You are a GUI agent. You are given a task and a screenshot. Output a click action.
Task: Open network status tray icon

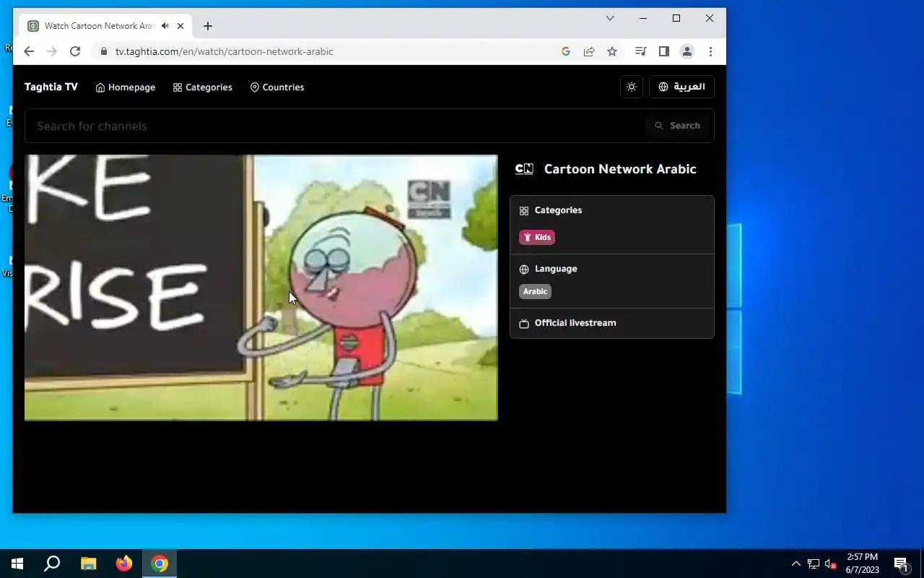point(814,564)
